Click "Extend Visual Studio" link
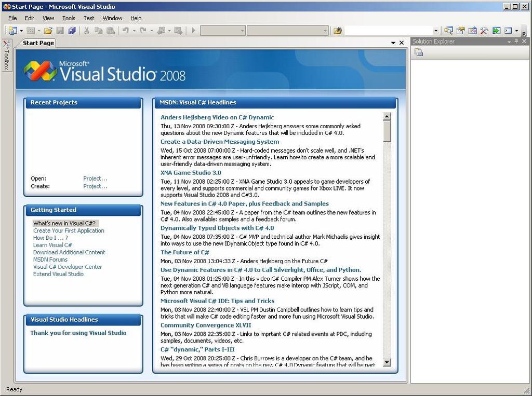 pyautogui.click(x=58, y=274)
